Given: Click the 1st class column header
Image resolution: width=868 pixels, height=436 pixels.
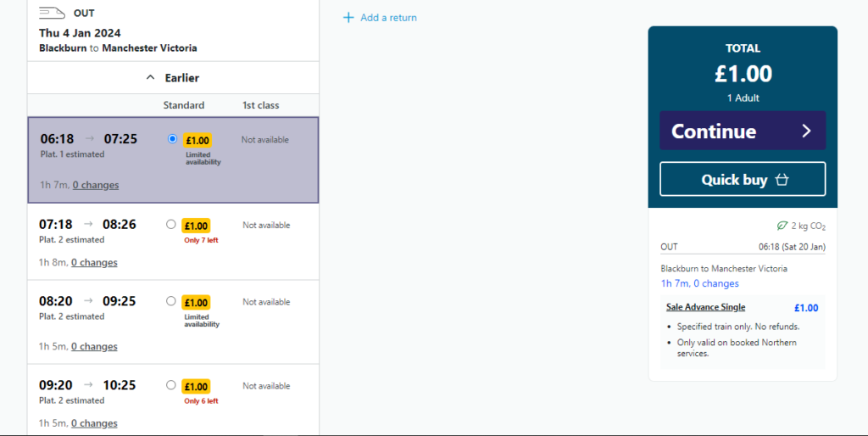Looking at the screenshot, I should (260, 105).
